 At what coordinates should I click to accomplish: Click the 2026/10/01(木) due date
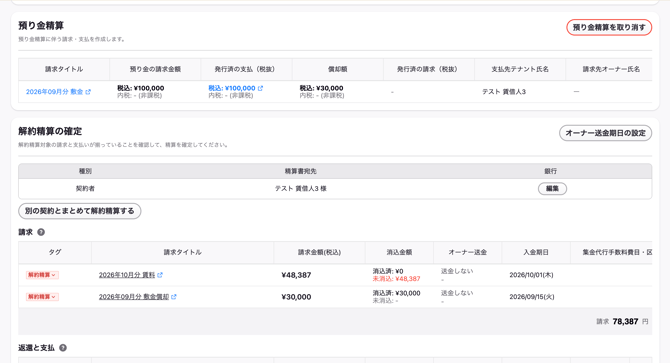pos(531,275)
